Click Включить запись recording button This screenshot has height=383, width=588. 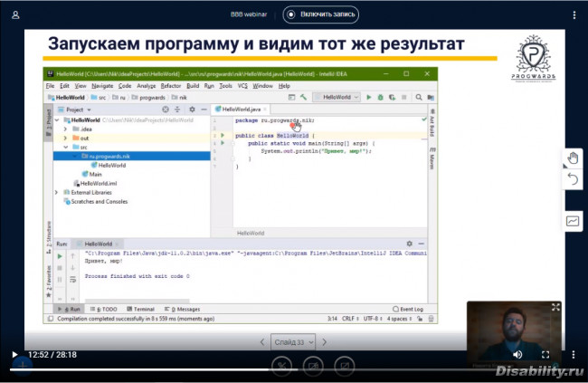320,14
